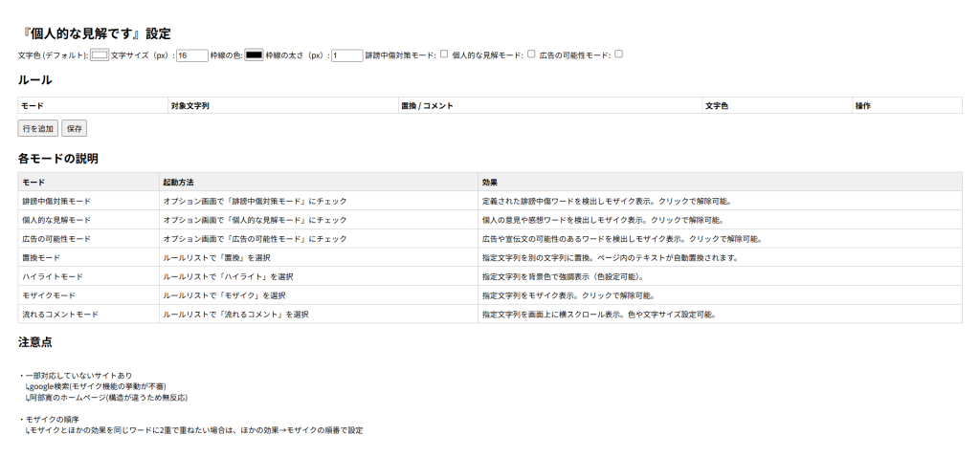Enable the 広告の可能性モード checkbox
Viewport: 980px width, 457px height.
619,54
